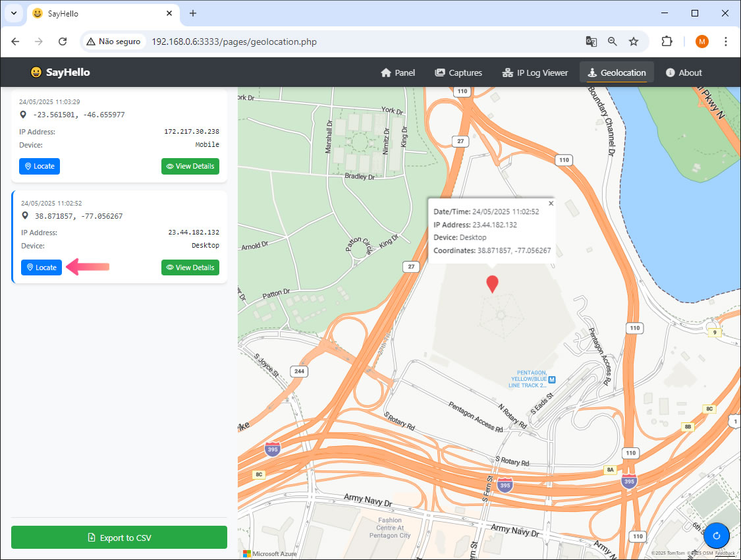This screenshot has width=741, height=560.
Task: Click the Microsoft Azure map logo
Action: tap(270, 553)
